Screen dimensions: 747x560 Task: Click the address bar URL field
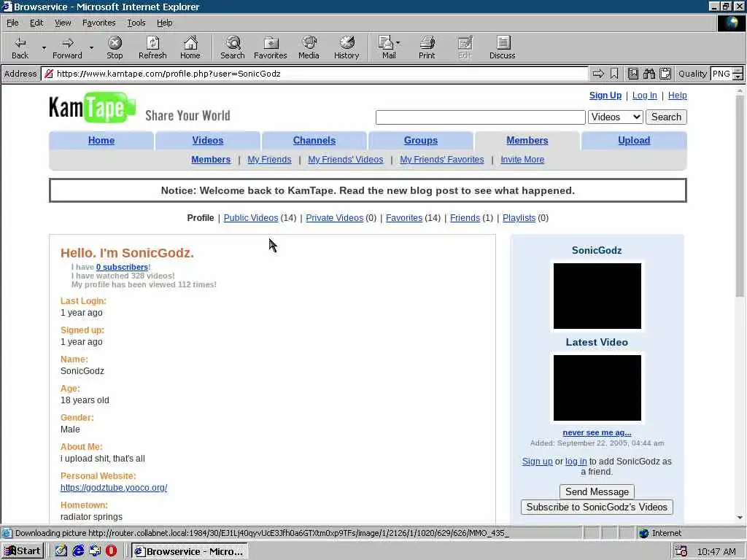[x=314, y=74]
